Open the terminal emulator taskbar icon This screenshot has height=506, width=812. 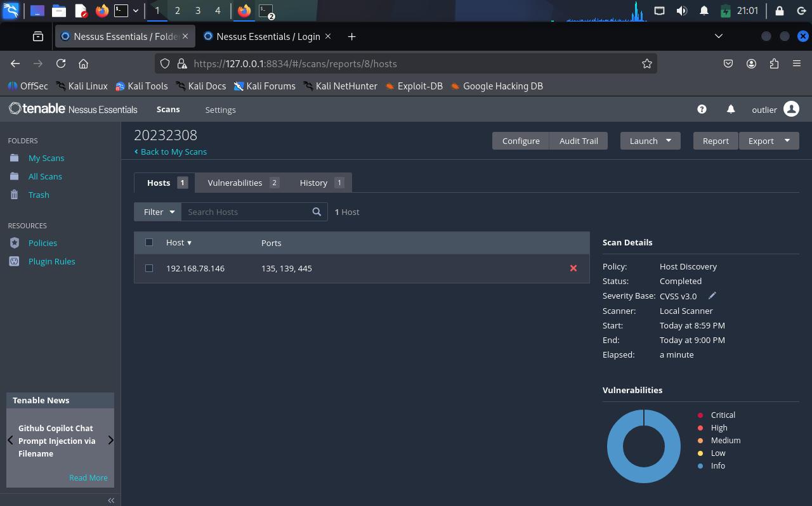pos(121,11)
